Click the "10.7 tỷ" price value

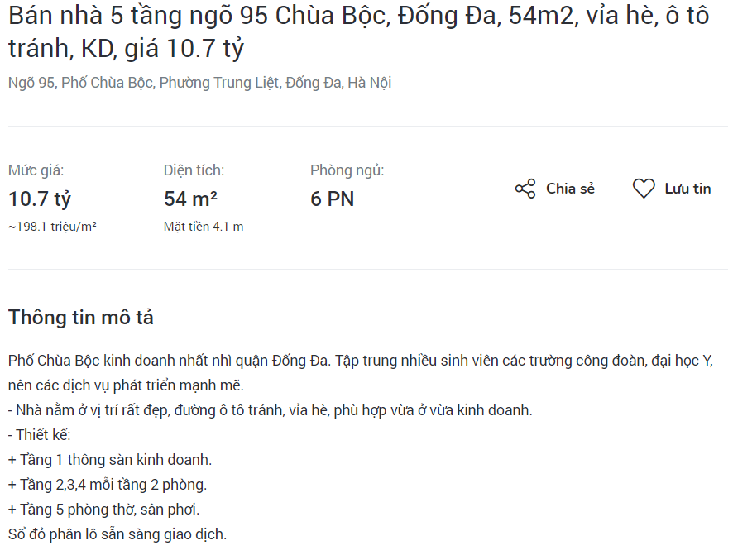tap(40, 199)
